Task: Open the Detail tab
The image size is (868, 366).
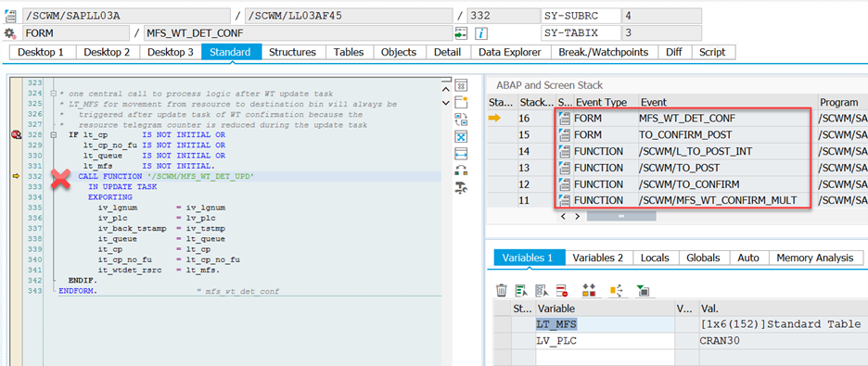Action: tap(447, 52)
